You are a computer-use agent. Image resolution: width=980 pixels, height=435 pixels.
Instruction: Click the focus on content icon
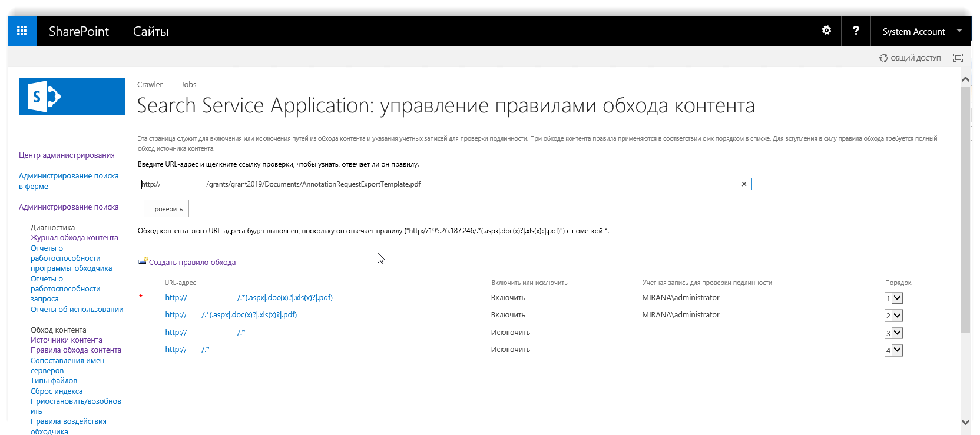(958, 58)
